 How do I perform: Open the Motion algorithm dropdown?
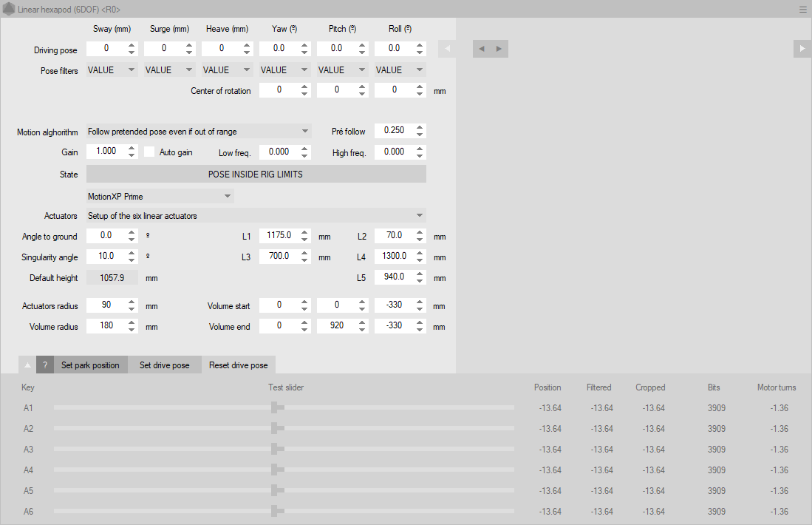(198, 132)
